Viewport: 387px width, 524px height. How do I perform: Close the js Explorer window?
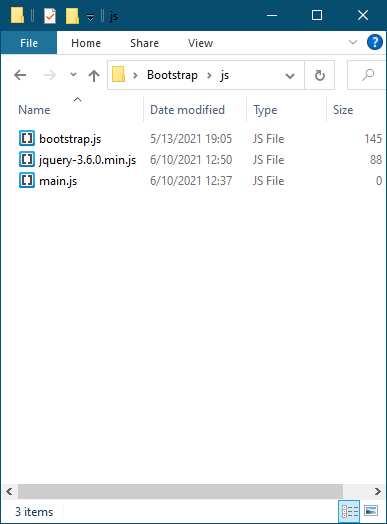[363, 15]
